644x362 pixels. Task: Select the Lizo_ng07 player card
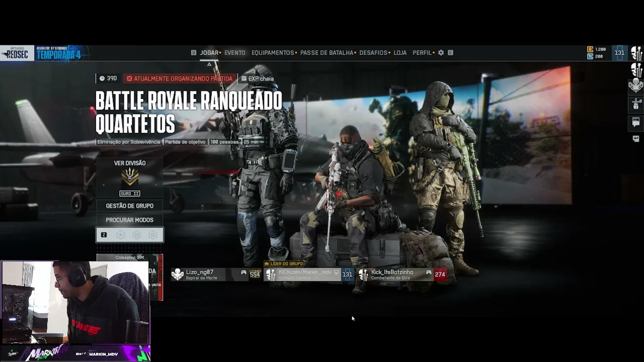[x=216, y=275]
